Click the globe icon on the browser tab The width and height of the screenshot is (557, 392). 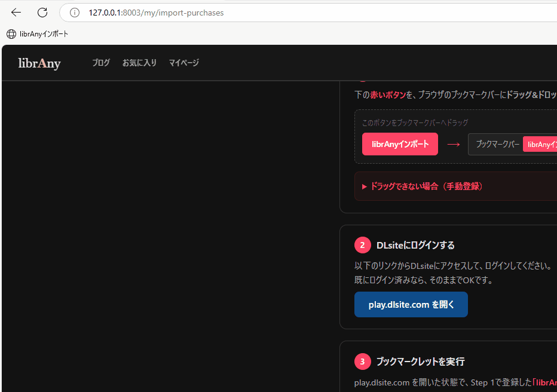coord(11,34)
